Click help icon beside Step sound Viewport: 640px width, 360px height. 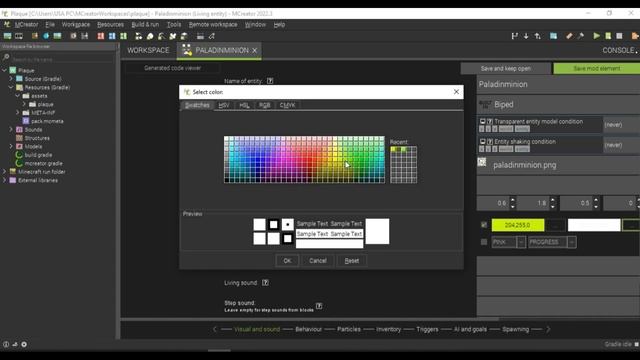tap(319, 306)
